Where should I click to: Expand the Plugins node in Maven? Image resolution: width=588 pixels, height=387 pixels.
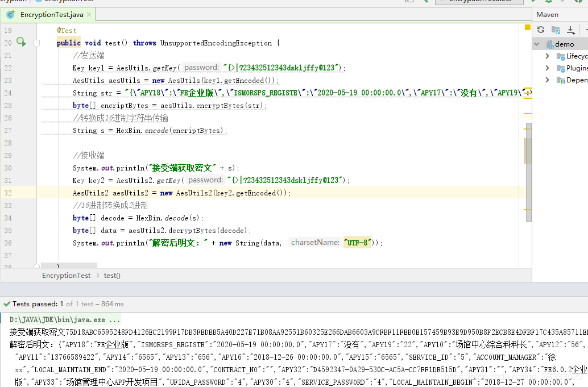pos(548,68)
